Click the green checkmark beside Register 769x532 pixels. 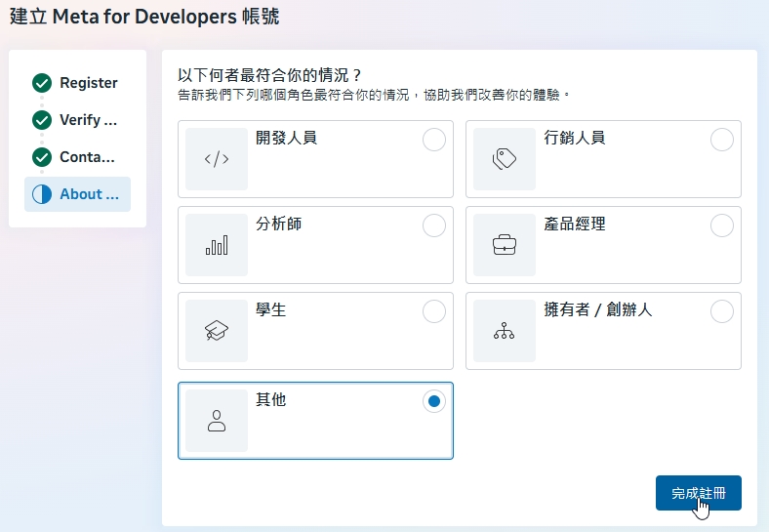(42, 83)
